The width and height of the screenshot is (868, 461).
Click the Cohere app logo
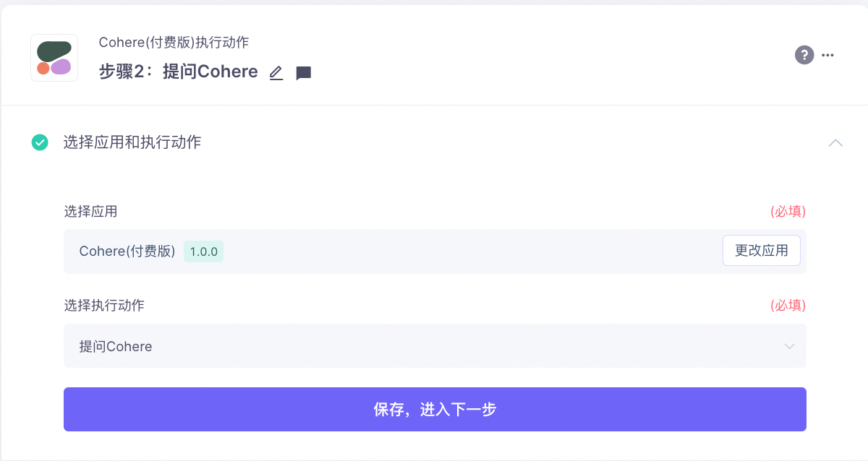point(54,58)
